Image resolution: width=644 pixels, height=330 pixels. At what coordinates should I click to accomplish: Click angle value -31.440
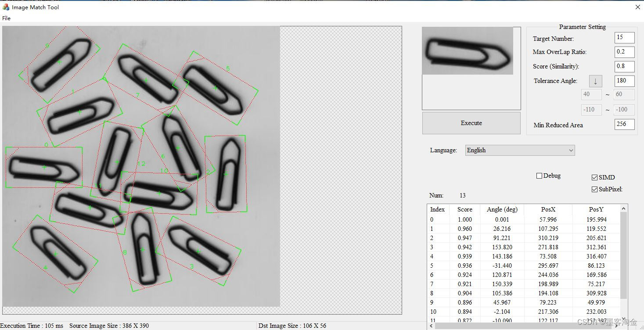pyautogui.click(x=503, y=265)
